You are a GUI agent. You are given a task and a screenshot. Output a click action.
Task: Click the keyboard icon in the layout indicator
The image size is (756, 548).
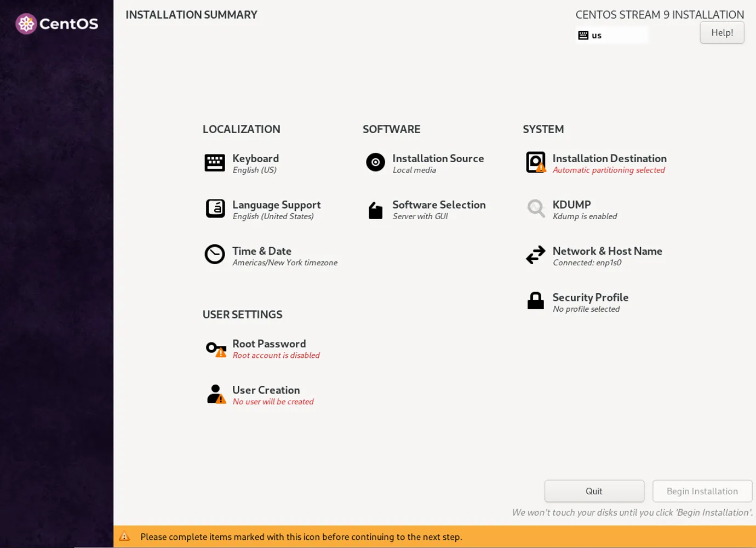[x=583, y=35]
